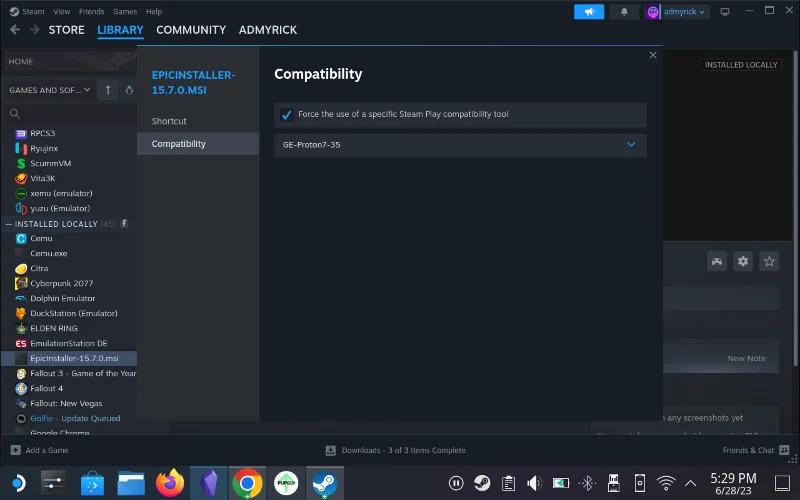Click the library search magnifier
This screenshot has height=500, width=800.
tap(15, 114)
